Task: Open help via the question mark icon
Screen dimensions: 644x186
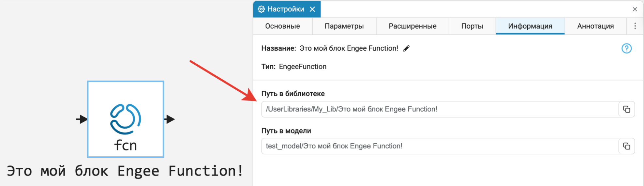Action: click(x=626, y=49)
